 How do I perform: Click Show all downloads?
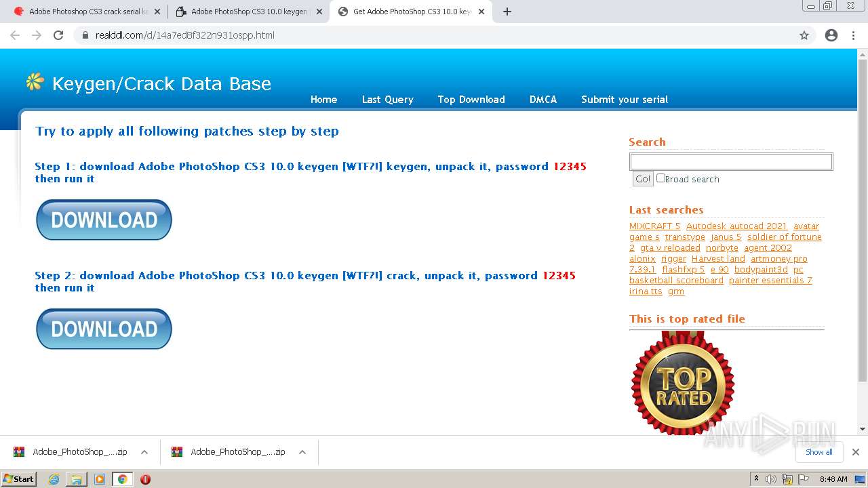click(819, 452)
